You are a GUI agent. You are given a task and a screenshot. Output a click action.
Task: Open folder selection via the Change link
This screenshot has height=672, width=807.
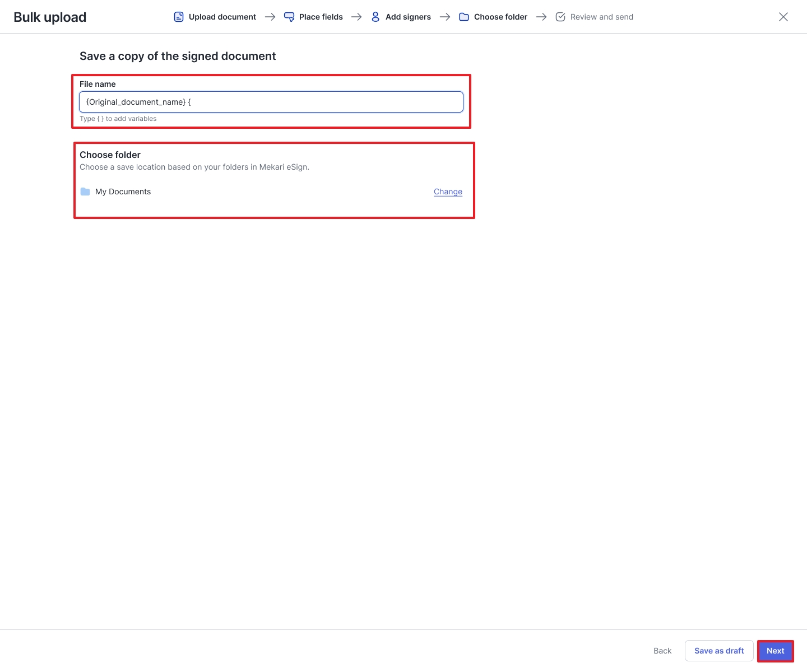[x=448, y=192]
